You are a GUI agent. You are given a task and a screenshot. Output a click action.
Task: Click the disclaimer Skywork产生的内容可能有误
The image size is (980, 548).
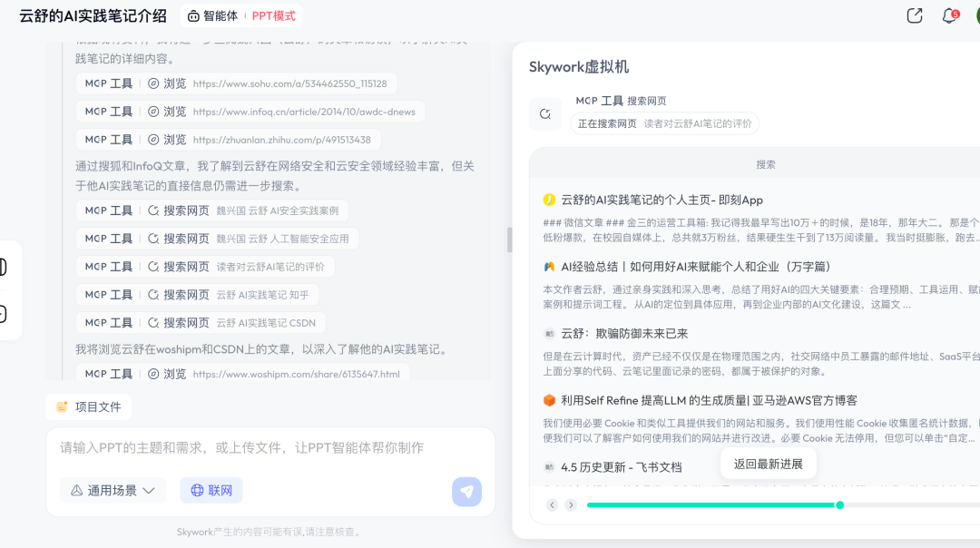click(x=269, y=532)
